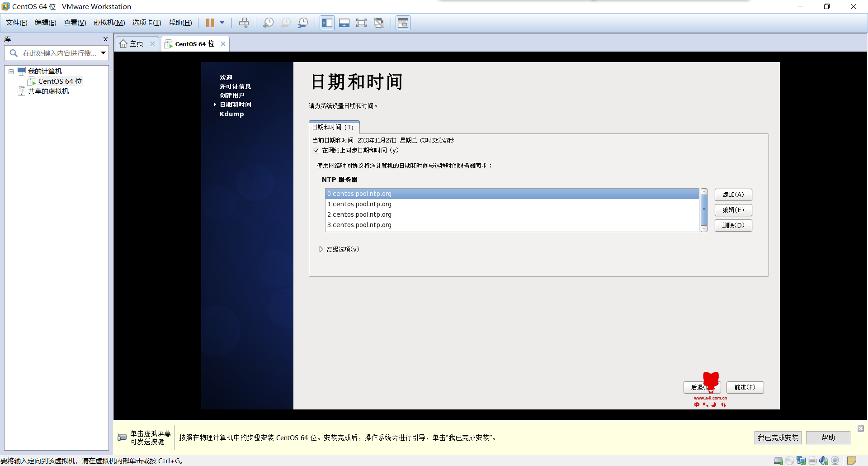Click the hard disk status icon
The image size is (868, 466).
point(778,461)
